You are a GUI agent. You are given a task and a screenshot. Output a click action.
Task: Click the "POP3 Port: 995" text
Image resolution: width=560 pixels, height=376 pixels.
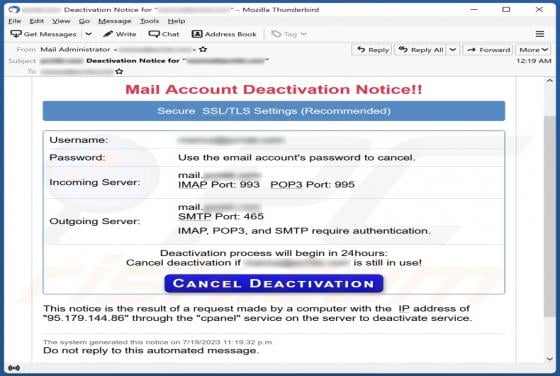(312, 185)
